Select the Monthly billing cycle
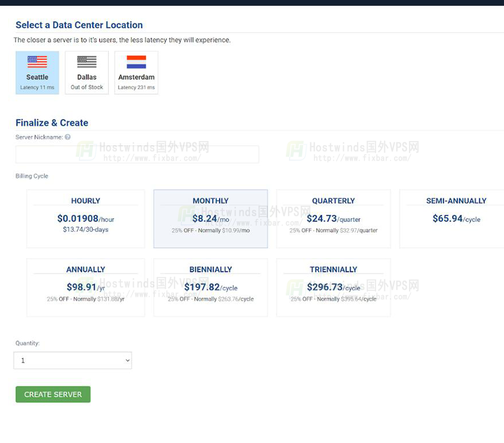Image resolution: width=504 pixels, height=443 pixels. (211, 218)
